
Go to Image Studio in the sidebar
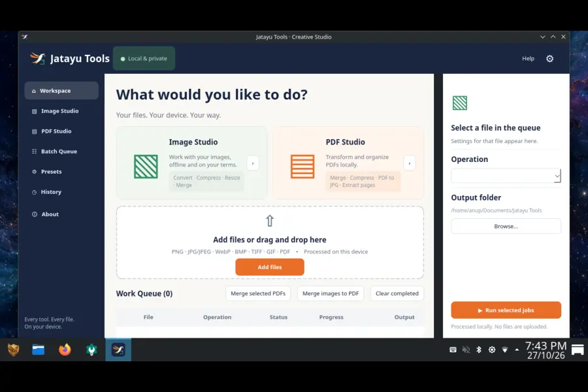(61, 111)
